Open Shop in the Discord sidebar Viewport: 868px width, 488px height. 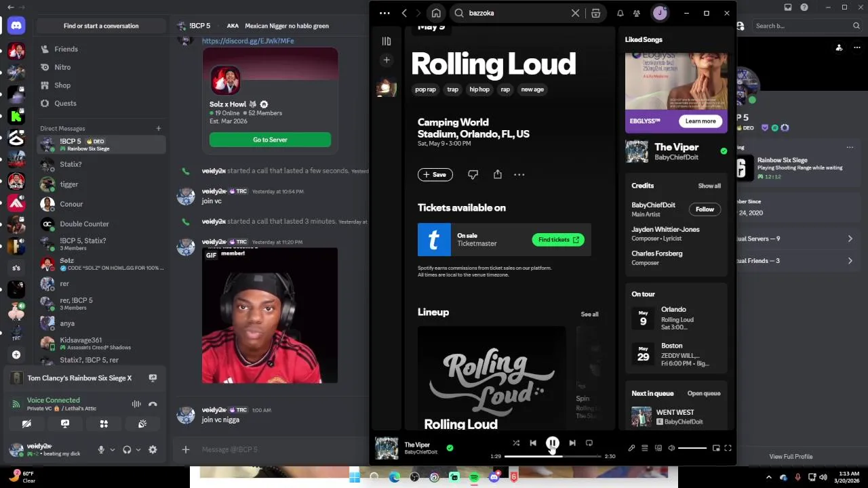coord(101,85)
